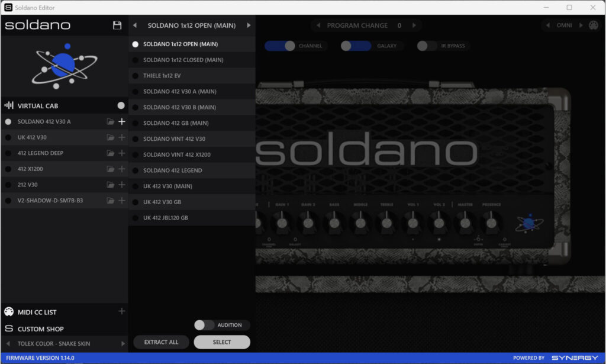Click FIRMWARE VERSION 1.14.0 text

[x=40, y=358]
